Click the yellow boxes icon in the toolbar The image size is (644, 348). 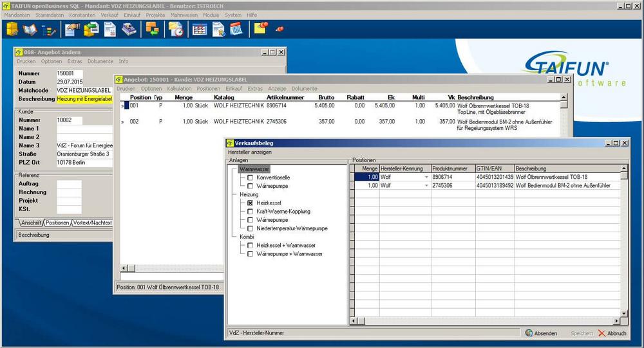(x=12, y=29)
